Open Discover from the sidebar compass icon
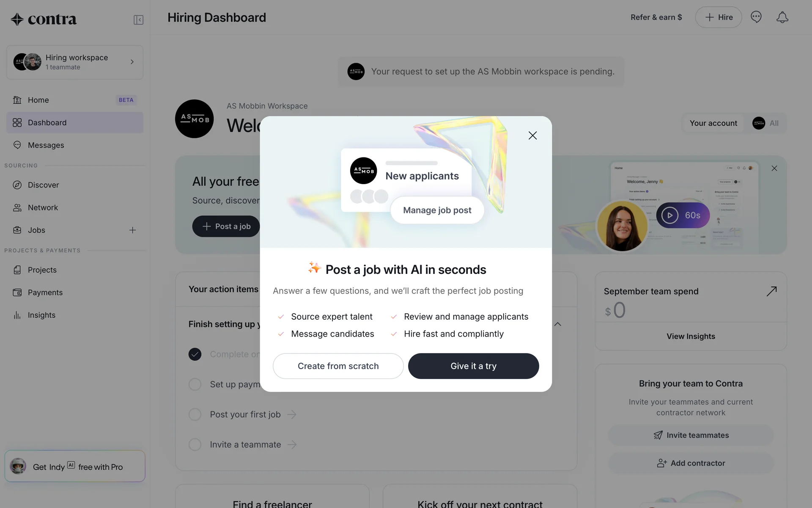 pyautogui.click(x=17, y=185)
